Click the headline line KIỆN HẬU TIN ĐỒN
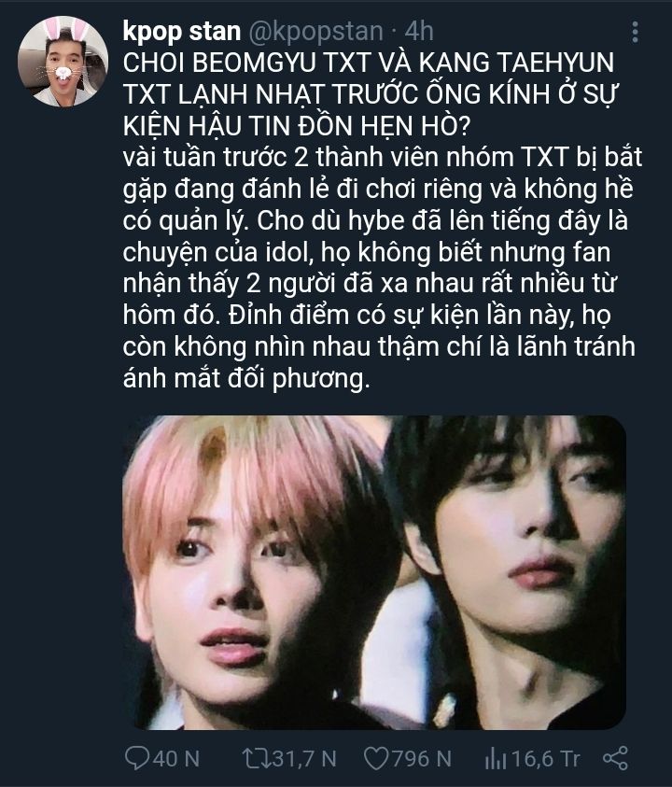This screenshot has height=787, width=672. (x=260, y=126)
